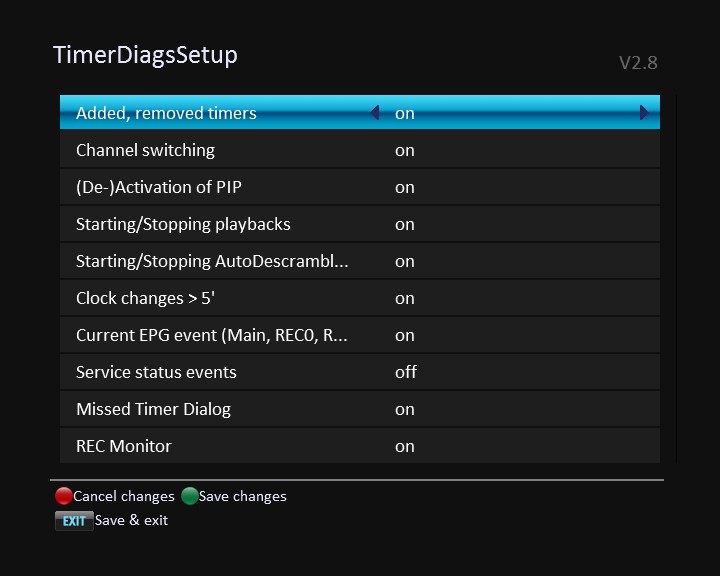The image size is (720, 576).
Task: Click the red Cancel changes button icon
Action: pos(63,496)
